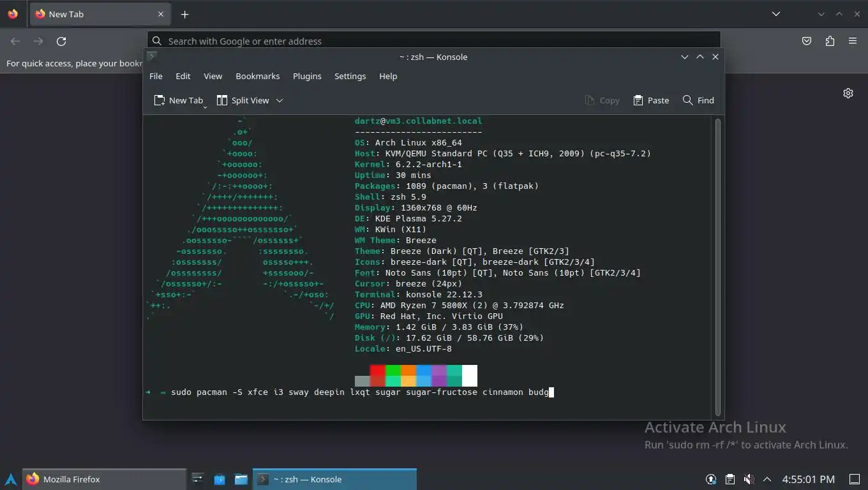The image size is (868, 490).
Task: Open System Settings from the taskbar
Action: coord(198,479)
